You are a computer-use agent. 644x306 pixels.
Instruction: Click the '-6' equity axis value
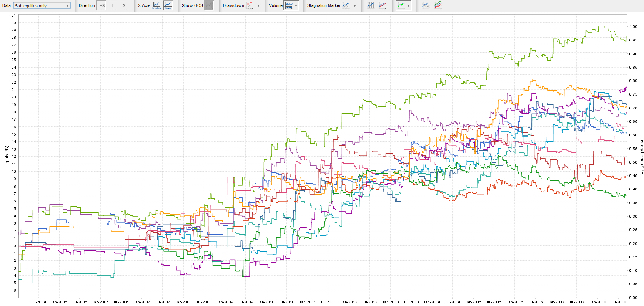point(14,290)
